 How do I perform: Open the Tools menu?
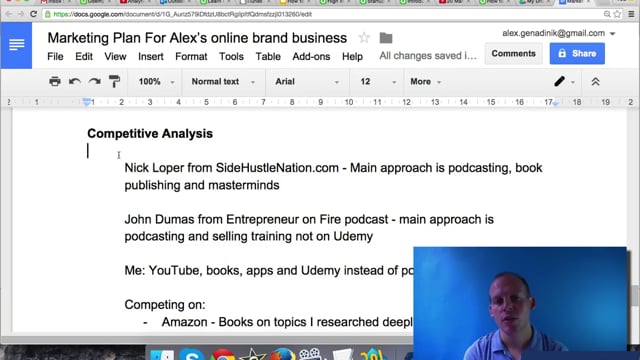[x=231, y=56]
